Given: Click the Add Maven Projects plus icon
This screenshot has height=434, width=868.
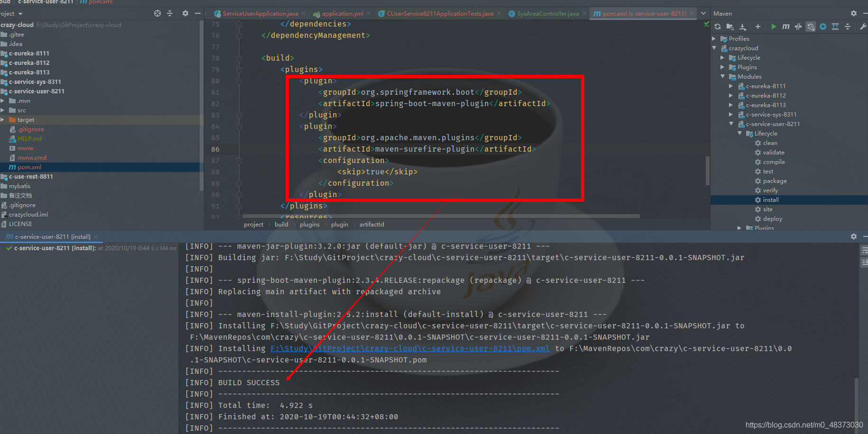Looking at the screenshot, I should click(x=757, y=27).
